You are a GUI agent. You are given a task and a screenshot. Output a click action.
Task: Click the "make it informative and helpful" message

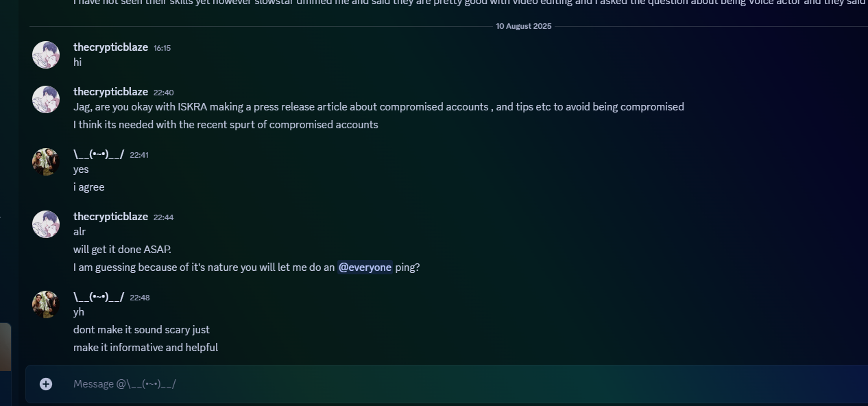[x=145, y=348]
